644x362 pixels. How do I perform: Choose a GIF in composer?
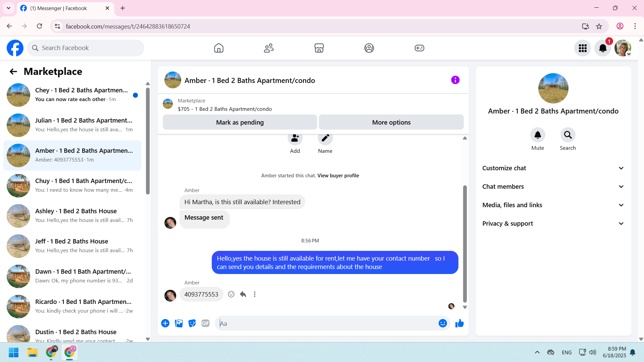(205, 323)
